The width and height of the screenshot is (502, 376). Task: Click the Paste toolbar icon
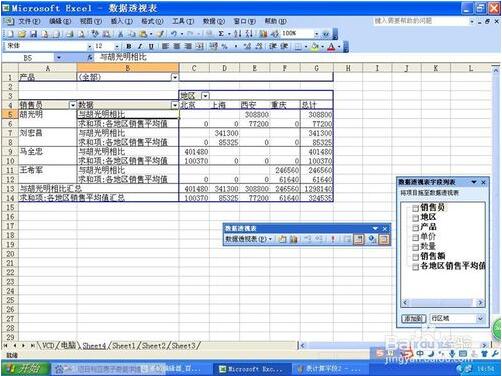[x=143, y=34]
